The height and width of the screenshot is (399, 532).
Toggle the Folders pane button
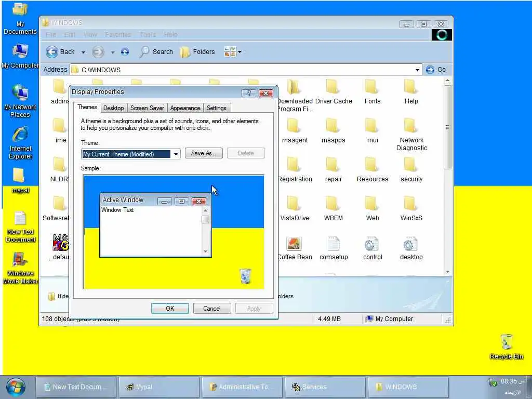click(197, 52)
